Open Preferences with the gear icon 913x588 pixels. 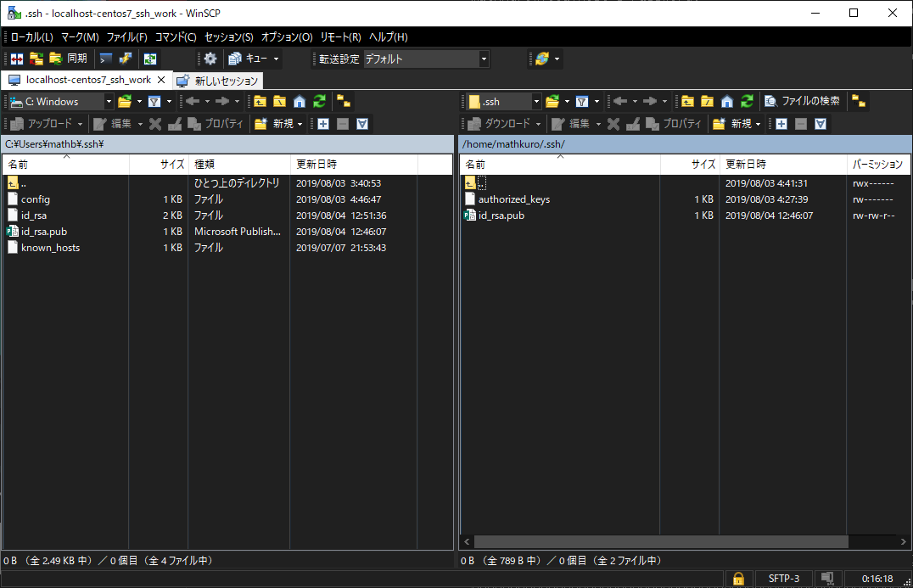(x=210, y=59)
